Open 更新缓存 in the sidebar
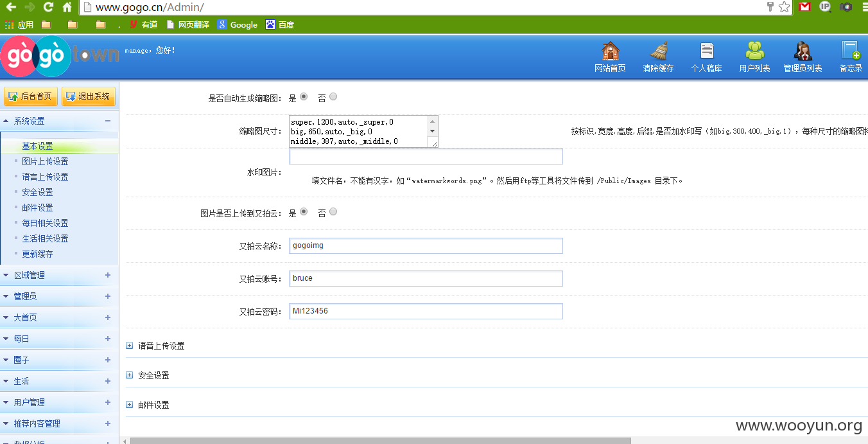 37,254
